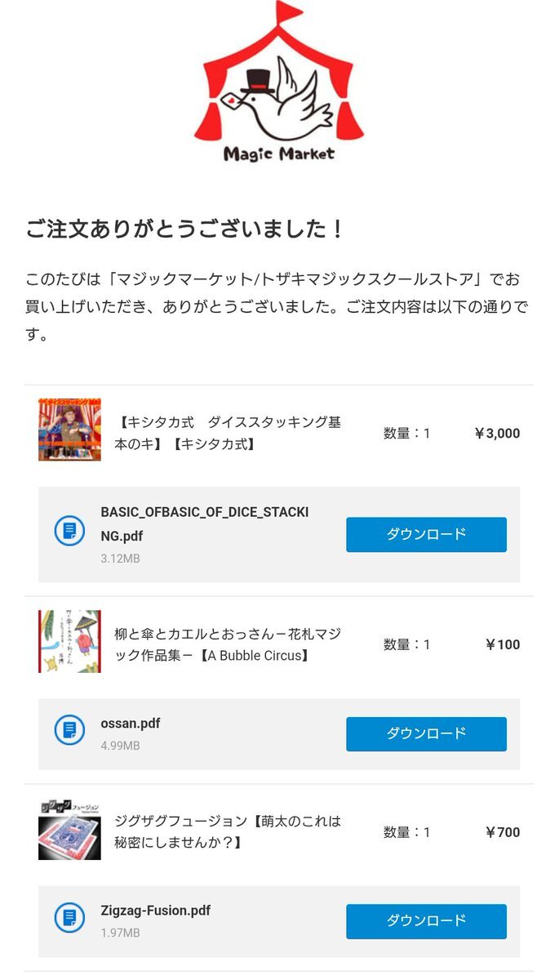Click the ossan.pdf file name

[131, 724]
